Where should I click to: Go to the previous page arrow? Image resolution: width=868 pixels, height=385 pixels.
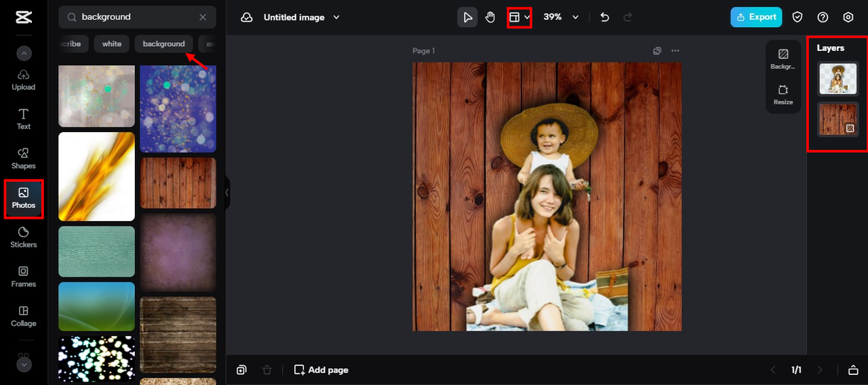click(x=772, y=370)
